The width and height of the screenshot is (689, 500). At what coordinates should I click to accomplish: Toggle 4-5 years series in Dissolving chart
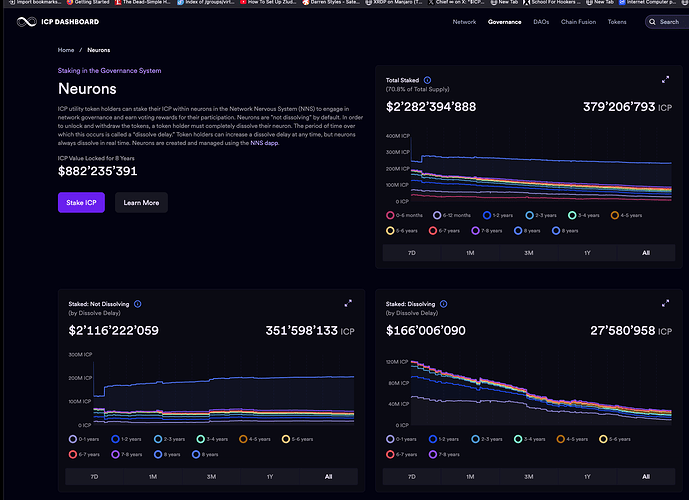pos(572,439)
